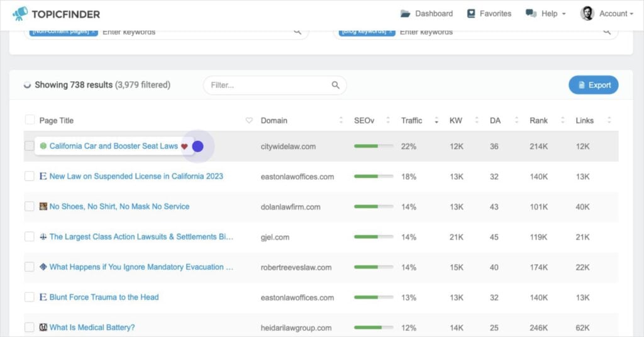Click the Account avatar picture
This screenshot has width=644, height=337.
click(587, 14)
